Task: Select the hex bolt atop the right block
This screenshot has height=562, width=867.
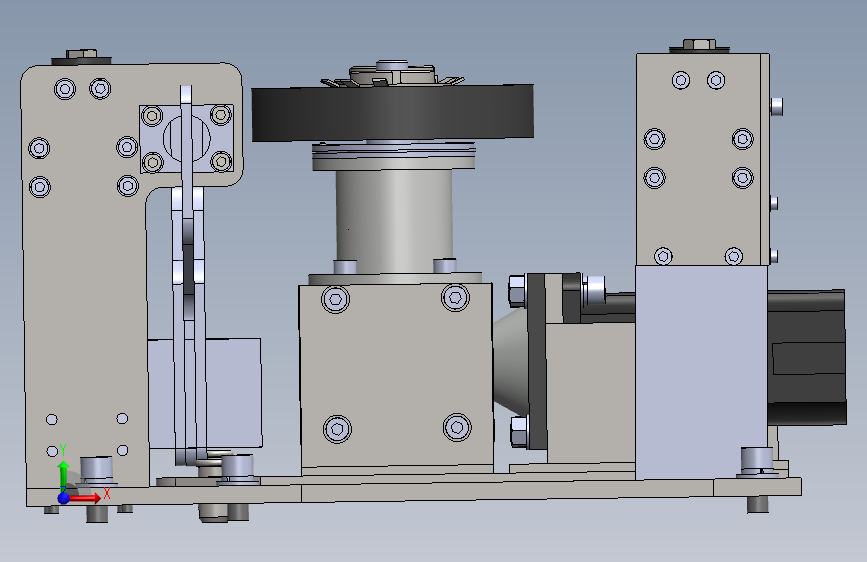Action: (x=699, y=46)
